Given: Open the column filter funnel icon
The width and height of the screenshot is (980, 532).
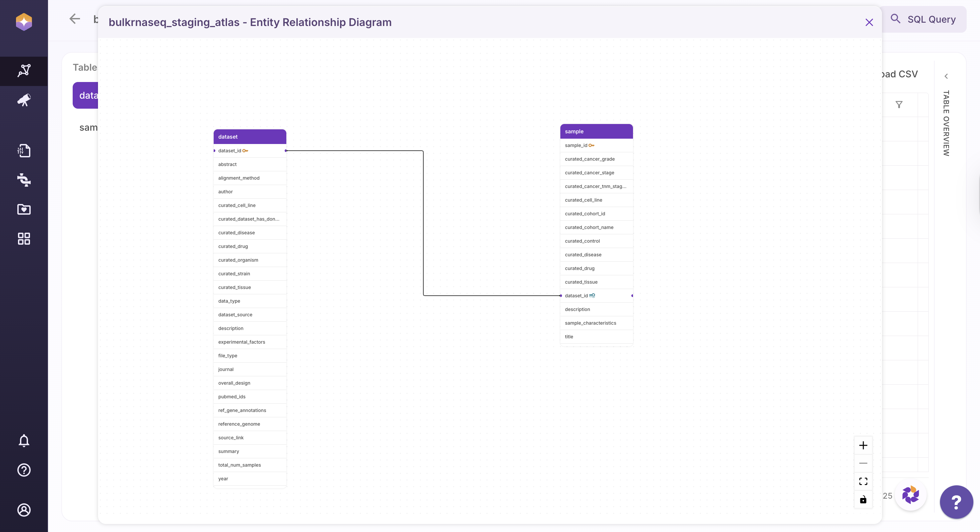Looking at the screenshot, I should coord(899,104).
